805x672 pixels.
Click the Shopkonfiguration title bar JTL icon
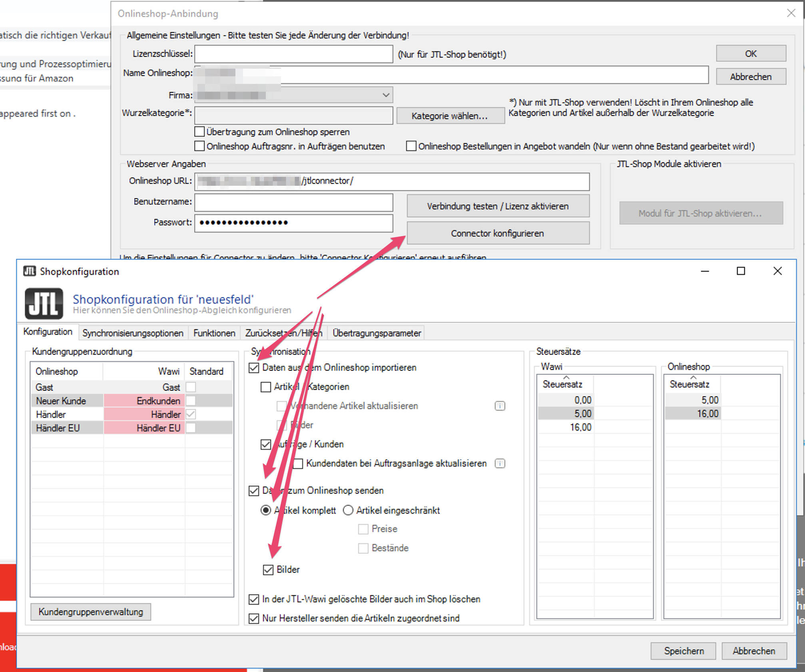pos(30,271)
